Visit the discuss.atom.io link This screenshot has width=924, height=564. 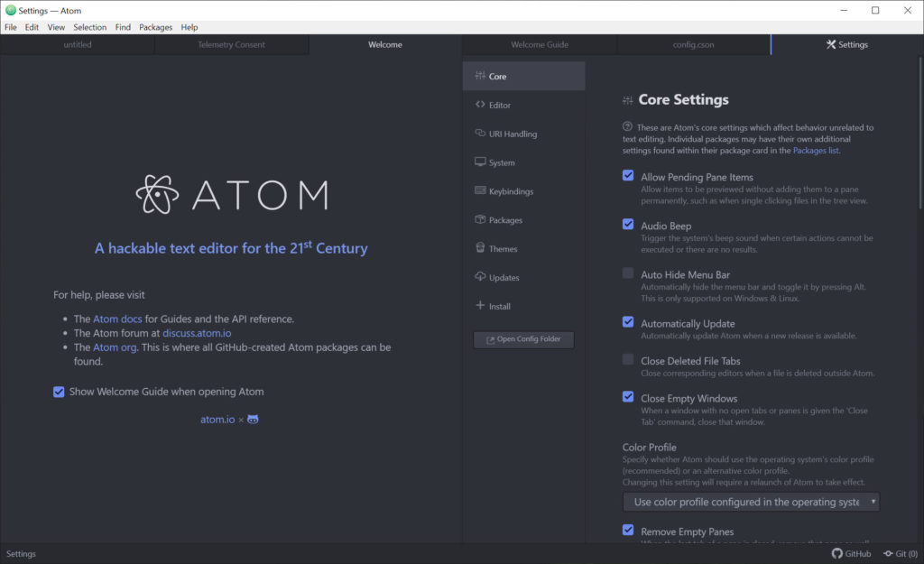tap(197, 333)
